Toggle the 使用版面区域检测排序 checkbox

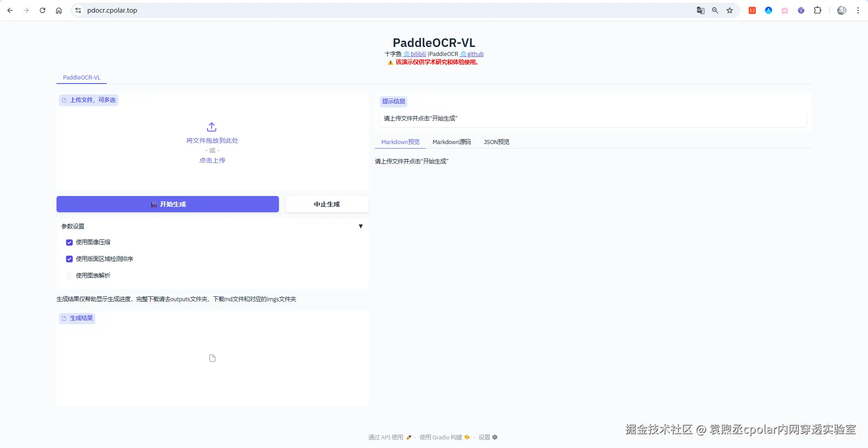tap(69, 259)
